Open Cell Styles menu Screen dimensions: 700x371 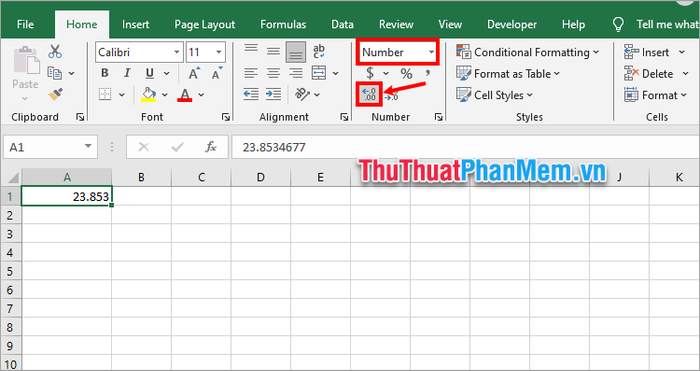point(495,95)
